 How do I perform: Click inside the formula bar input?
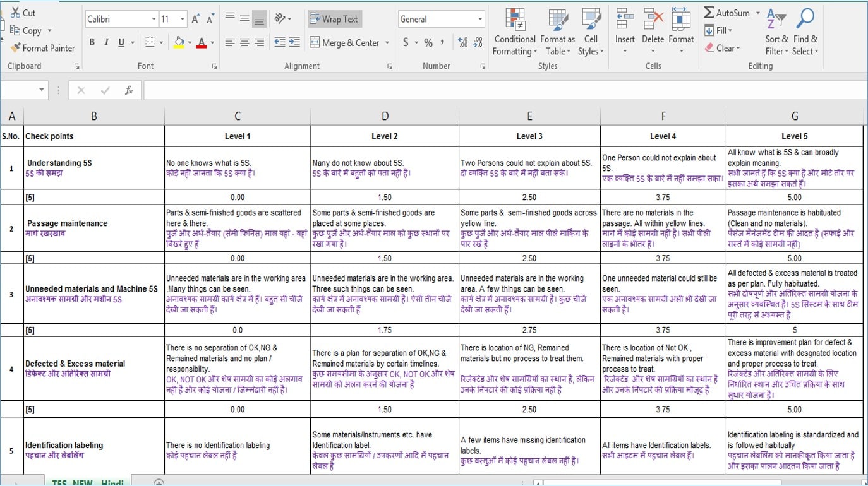tap(442, 90)
